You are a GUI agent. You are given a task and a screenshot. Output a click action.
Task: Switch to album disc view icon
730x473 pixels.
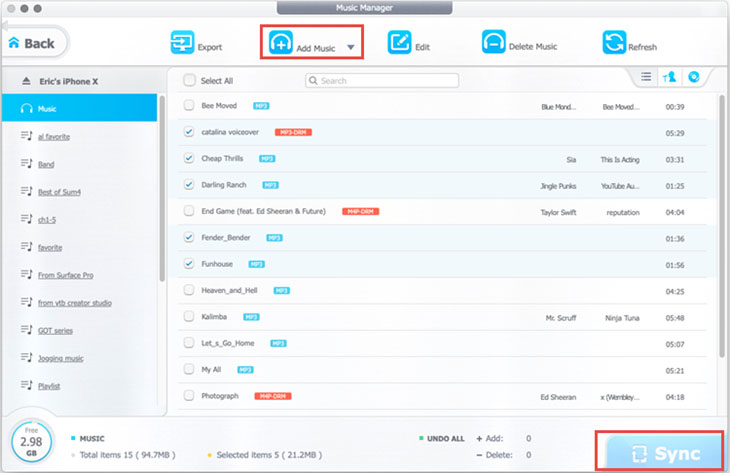[694, 77]
